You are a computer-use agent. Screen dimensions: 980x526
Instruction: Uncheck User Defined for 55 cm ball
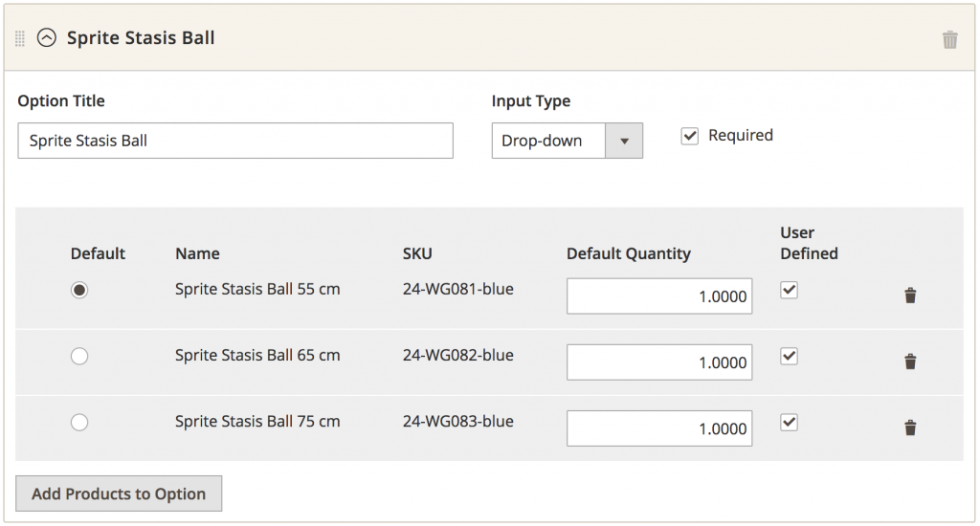click(x=789, y=290)
